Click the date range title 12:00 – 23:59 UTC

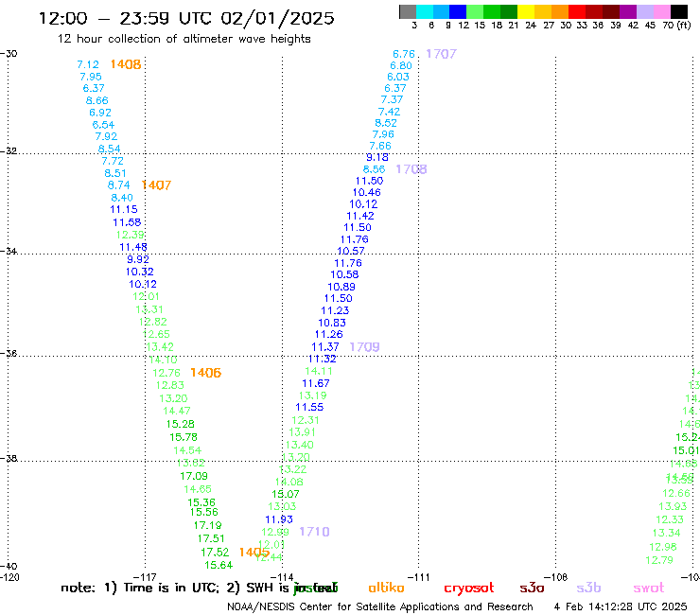(x=186, y=18)
